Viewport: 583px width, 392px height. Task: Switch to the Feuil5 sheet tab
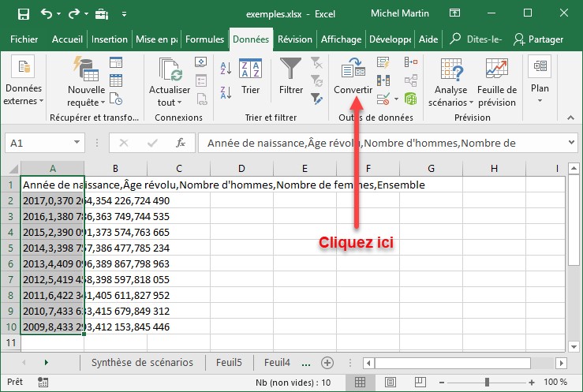(x=230, y=363)
